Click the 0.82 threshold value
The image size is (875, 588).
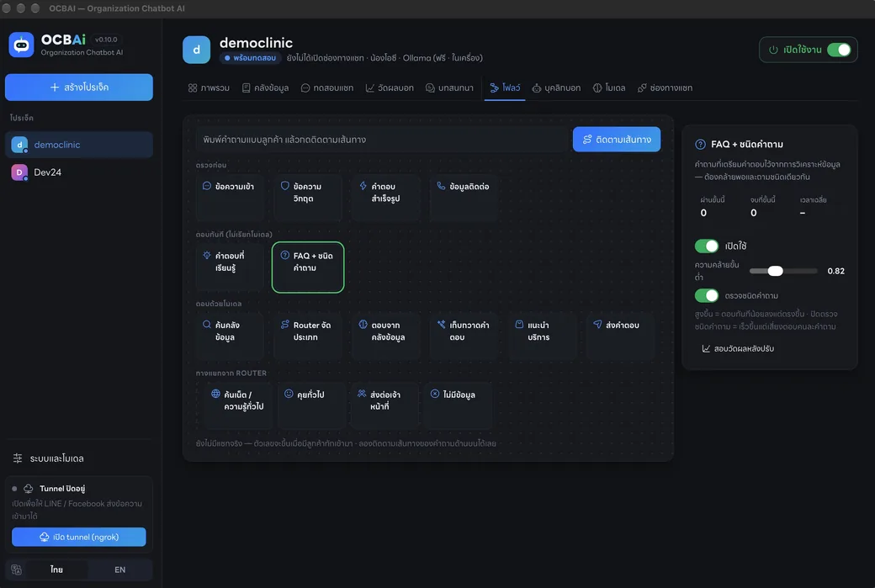(835, 271)
